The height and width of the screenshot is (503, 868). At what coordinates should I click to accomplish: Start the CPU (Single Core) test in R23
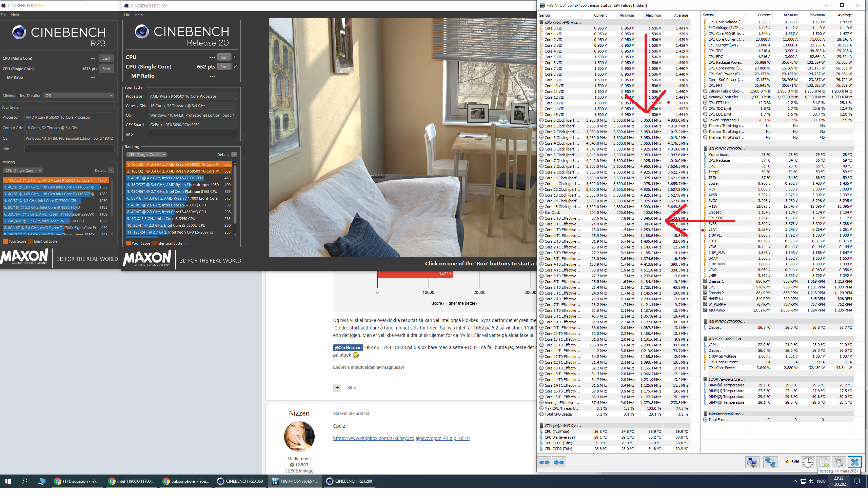tap(106, 68)
